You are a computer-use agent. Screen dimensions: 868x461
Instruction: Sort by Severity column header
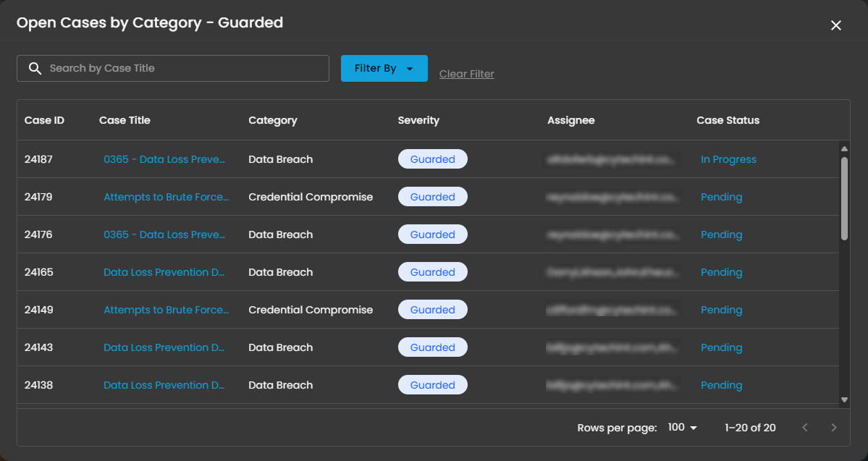[x=418, y=120]
